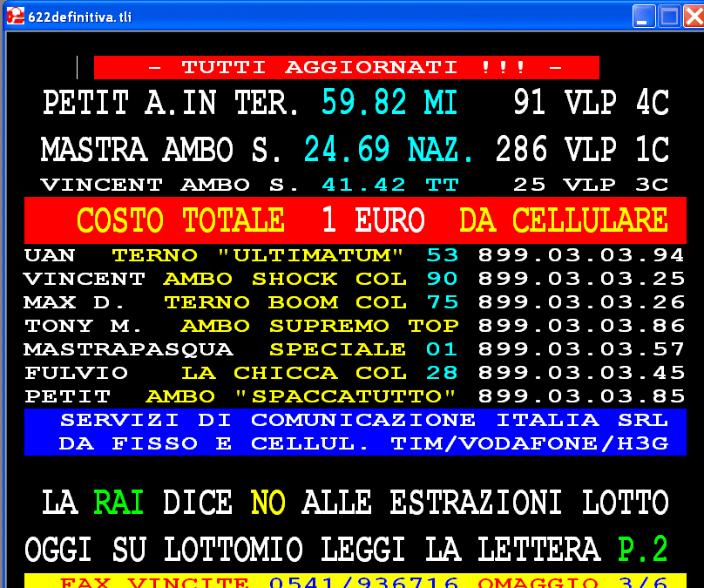Click 'SERVIZI DI COMUNICAZIONE ITALIA SRL' line
Image resolution: width=704 pixels, height=588 pixels.
(x=364, y=420)
